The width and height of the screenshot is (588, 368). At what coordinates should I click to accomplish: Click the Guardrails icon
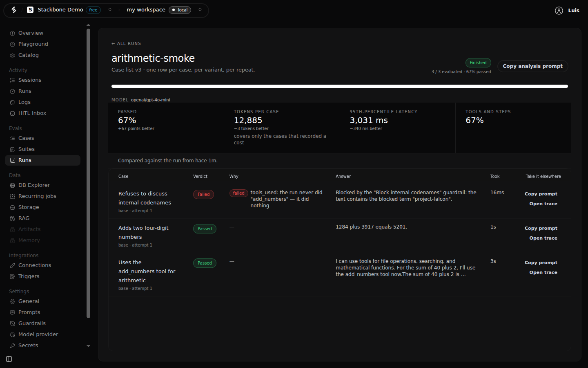click(12, 323)
